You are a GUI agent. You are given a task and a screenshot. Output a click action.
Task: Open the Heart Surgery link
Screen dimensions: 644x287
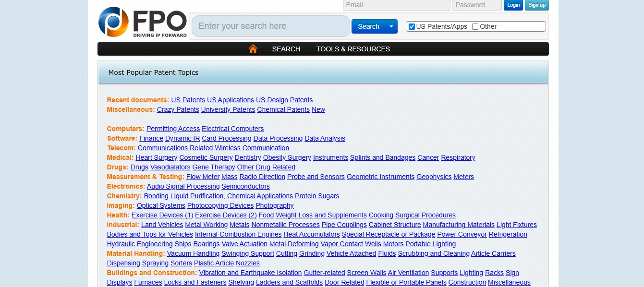(x=157, y=157)
